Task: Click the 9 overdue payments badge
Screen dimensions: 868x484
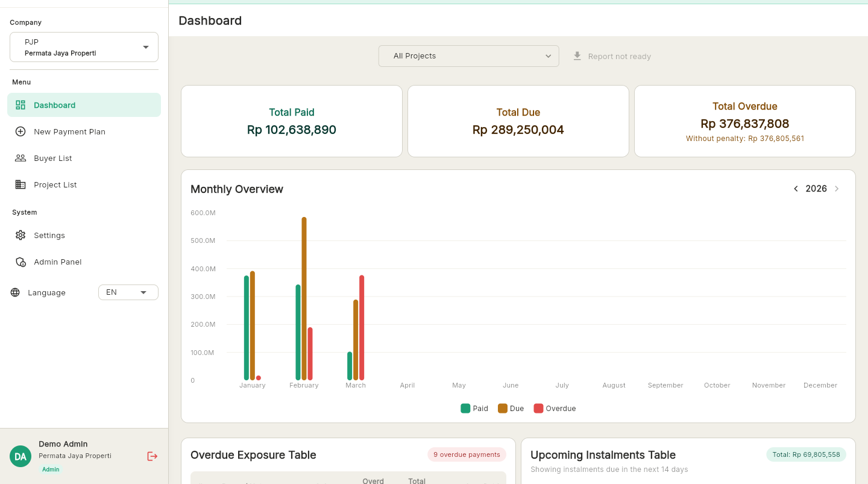Action: point(467,454)
